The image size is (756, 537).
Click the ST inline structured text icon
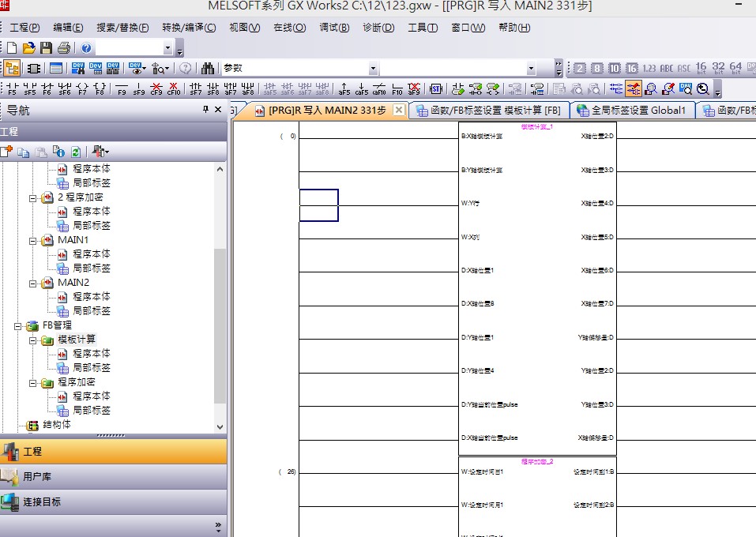pos(435,88)
